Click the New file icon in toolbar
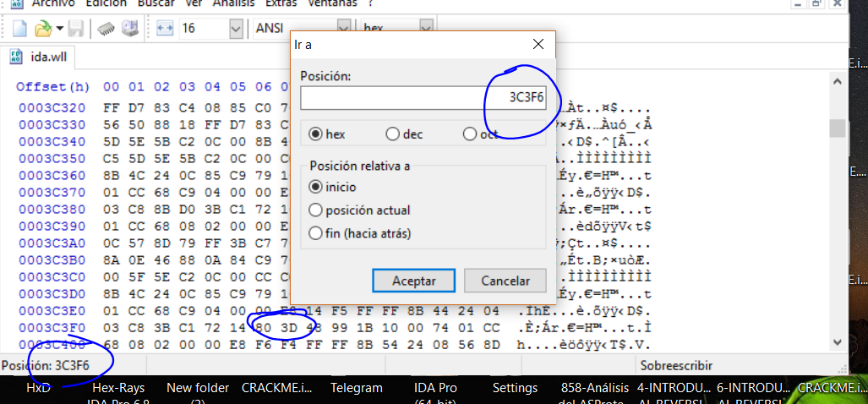Image resolution: width=868 pixels, height=404 pixels. click(20, 29)
